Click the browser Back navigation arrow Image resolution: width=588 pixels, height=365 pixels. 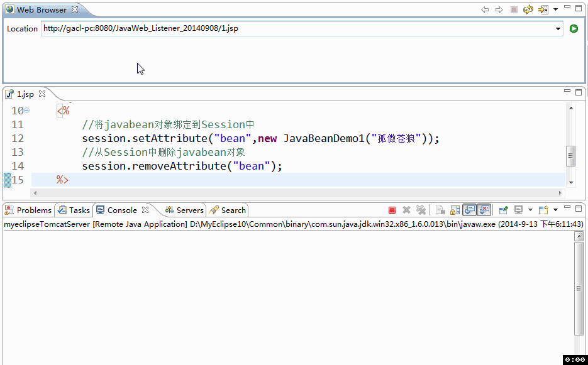click(x=485, y=9)
